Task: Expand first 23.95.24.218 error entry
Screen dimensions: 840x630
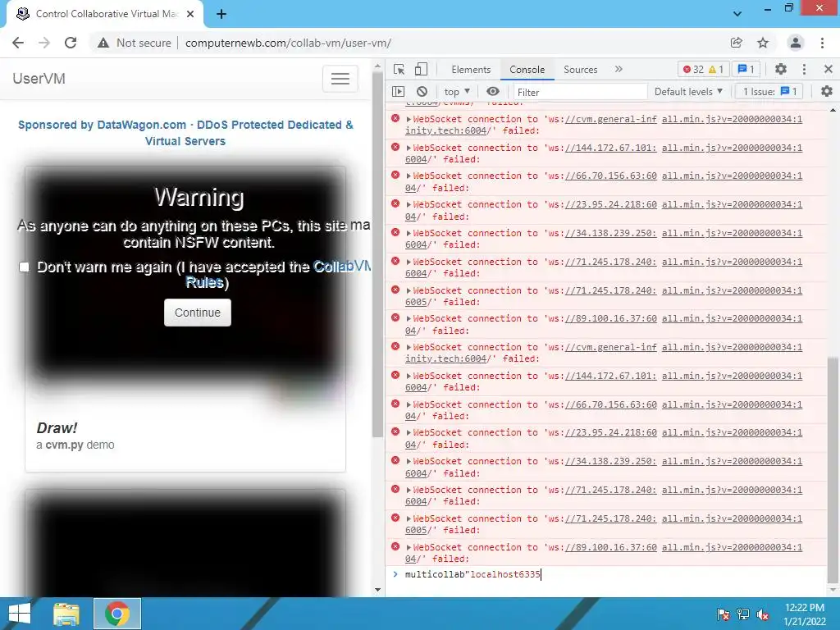Action: pos(409,204)
